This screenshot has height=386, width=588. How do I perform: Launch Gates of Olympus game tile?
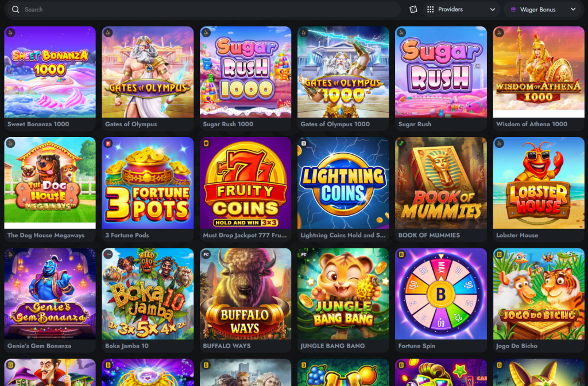(x=148, y=72)
